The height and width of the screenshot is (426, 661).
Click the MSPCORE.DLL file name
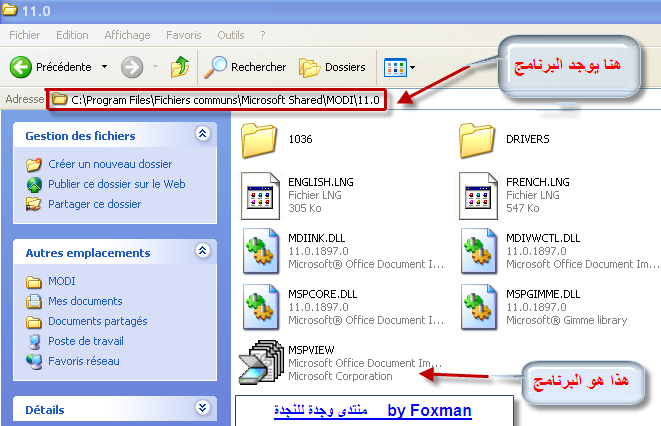click(322, 294)
